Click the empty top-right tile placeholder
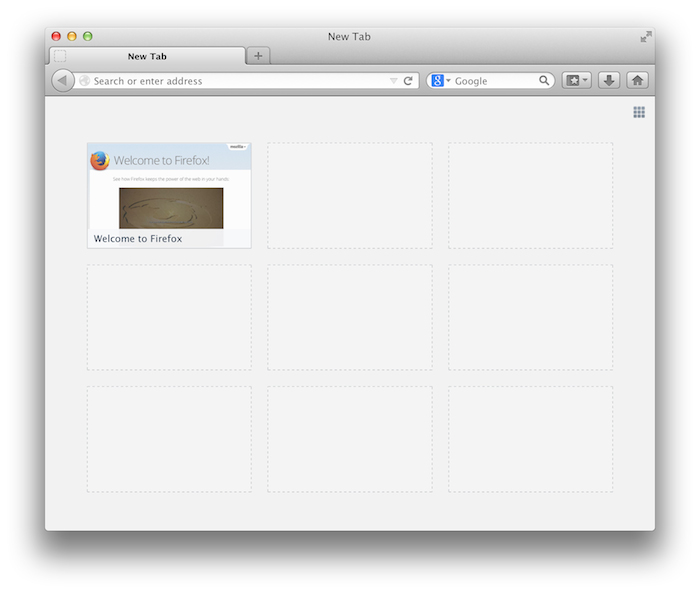Image resolution: width=700 pixels, height=593 pixels. click(x=530, y=195)
